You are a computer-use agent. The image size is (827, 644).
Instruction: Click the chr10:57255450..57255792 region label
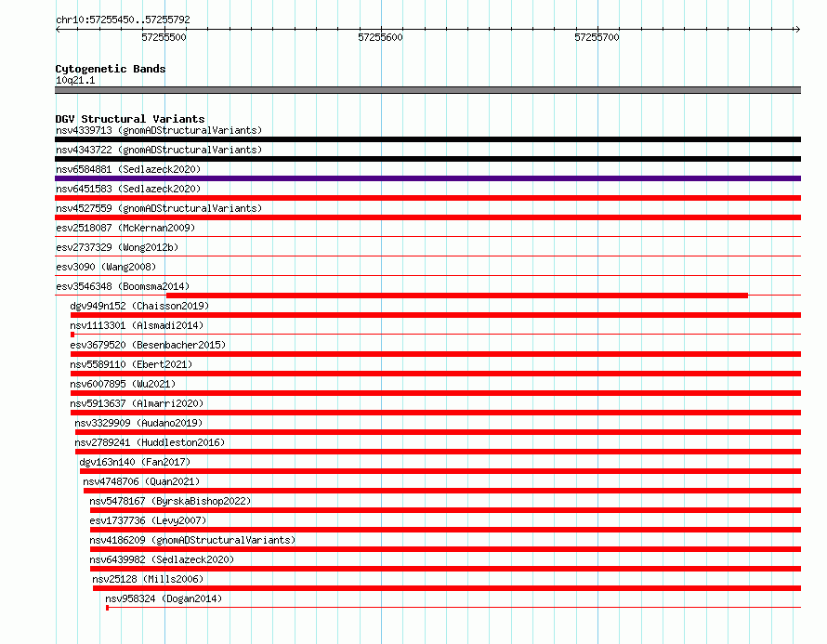point(123,20)
